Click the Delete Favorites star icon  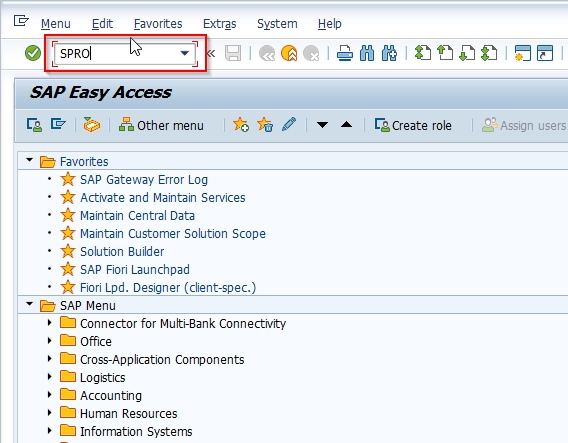pyautogui.click(x=265, y=125)
